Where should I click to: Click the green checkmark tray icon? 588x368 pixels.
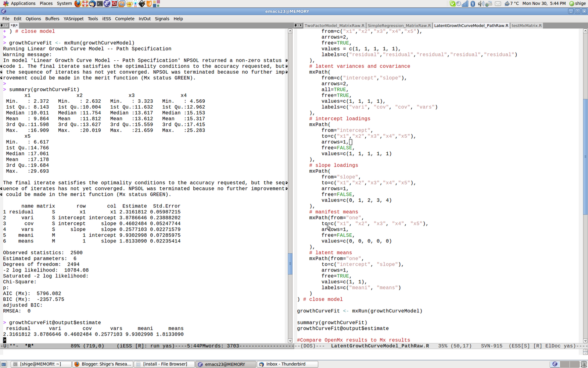pos(453,4)
